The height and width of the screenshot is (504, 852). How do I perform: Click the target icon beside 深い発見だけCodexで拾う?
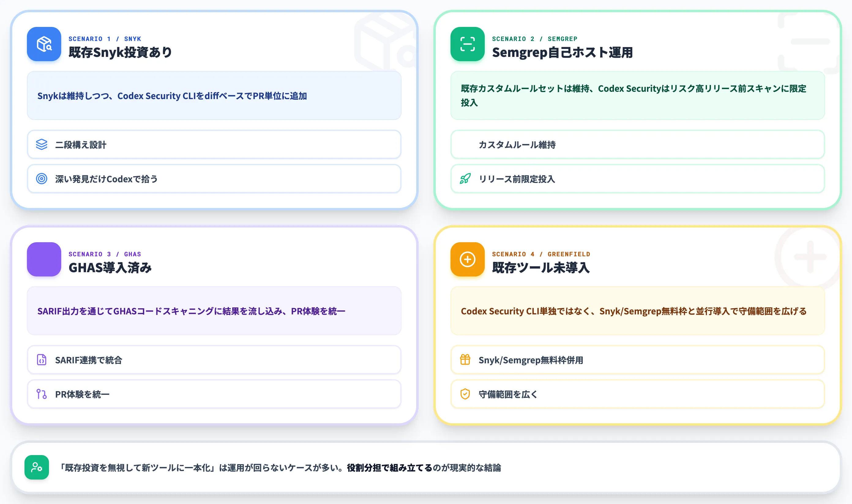point(42,179)
